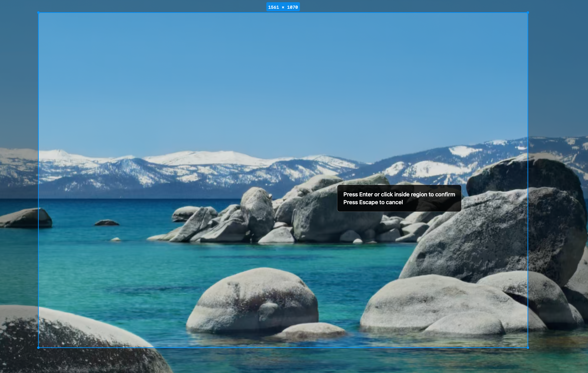The image size is (588, 373).
Task: Click the bottom-left corner handle of selection
Action: (x=39, y=348)
